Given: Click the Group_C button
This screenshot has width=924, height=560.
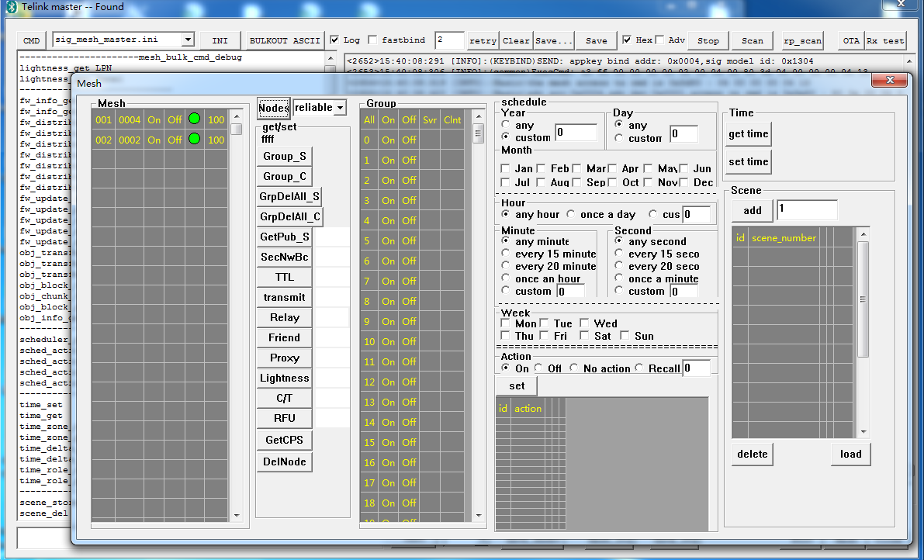Looking at the screenshot, I should (x=285, y=177).
